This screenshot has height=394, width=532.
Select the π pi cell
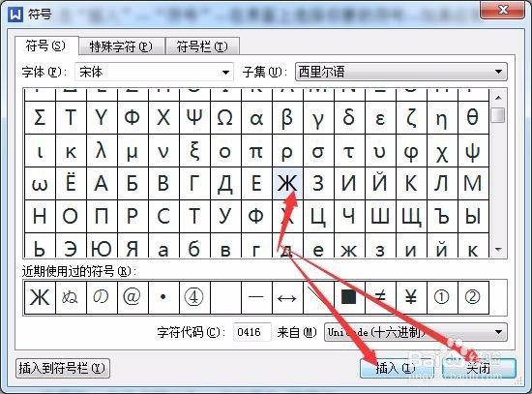point(256,150)
